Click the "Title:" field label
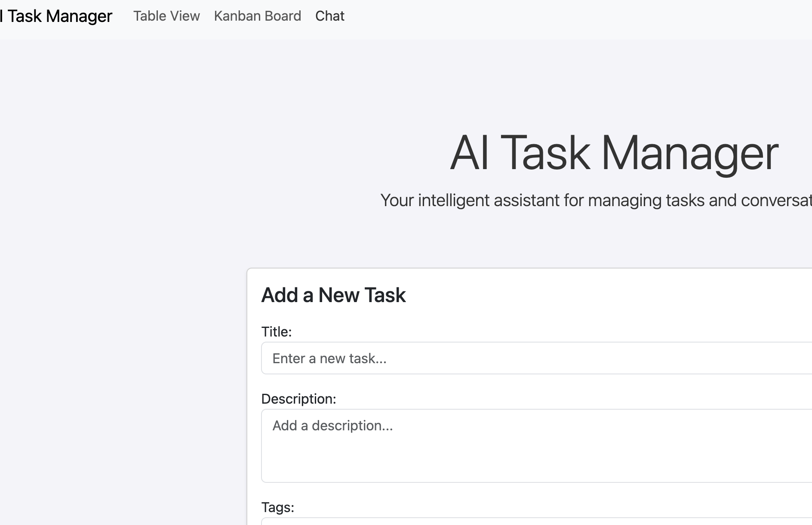The image size is (812, 525). [277, 332]
